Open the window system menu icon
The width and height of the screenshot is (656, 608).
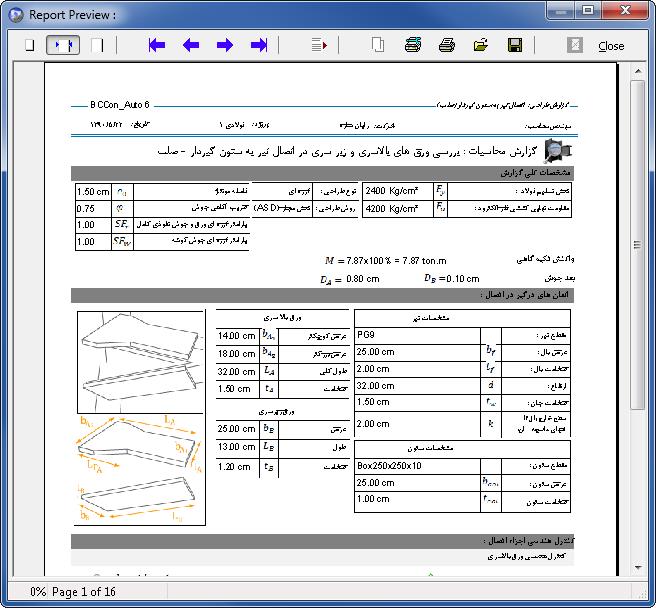pyautogui.click(x=14, y=14)
